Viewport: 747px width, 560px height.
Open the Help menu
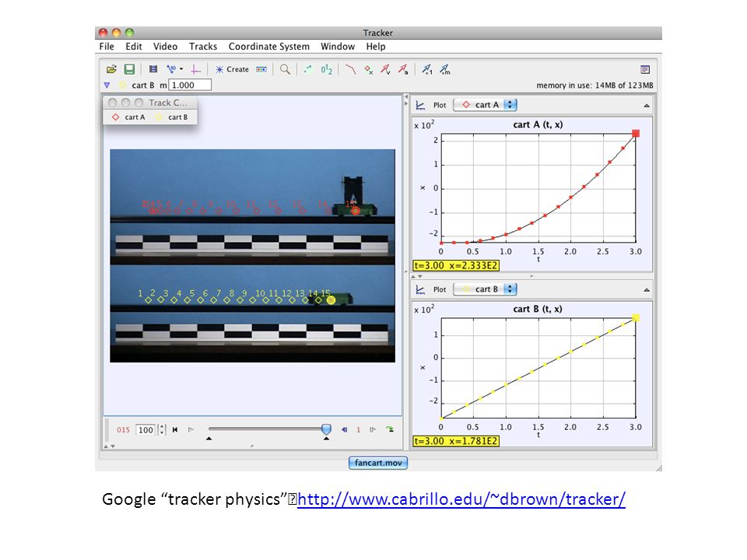click(376, 46)
